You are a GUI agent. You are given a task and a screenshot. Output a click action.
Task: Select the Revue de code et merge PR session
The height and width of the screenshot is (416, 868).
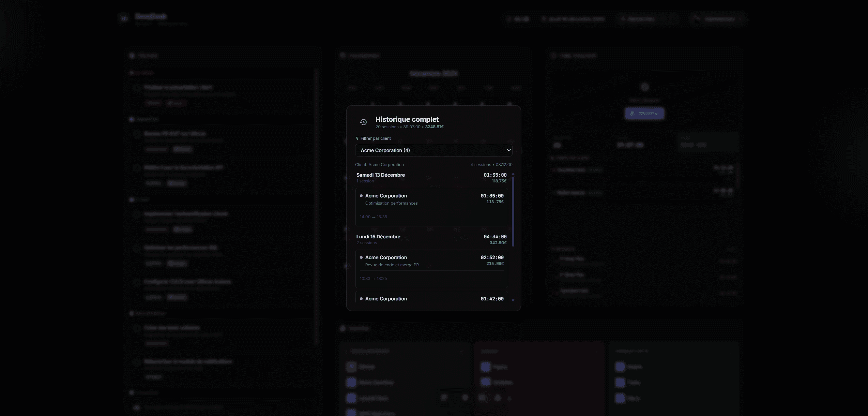click(x=431, y=269)
